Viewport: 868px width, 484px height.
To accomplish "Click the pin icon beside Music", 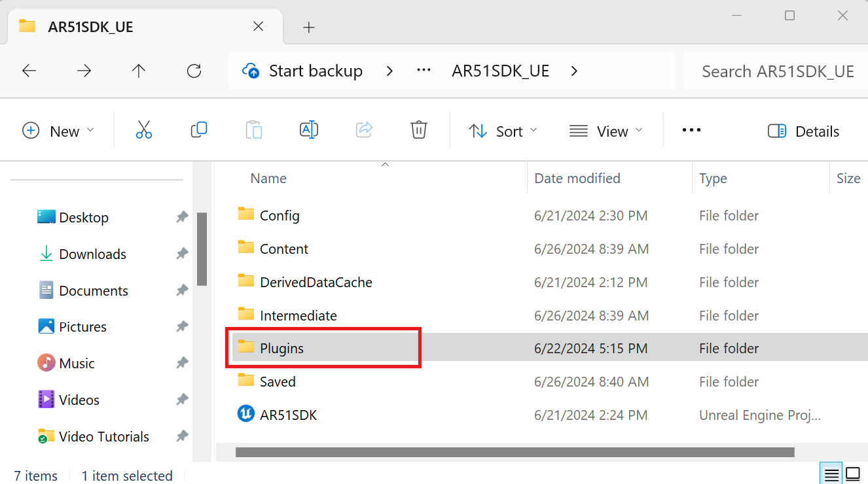I will [x=182, y=363].
